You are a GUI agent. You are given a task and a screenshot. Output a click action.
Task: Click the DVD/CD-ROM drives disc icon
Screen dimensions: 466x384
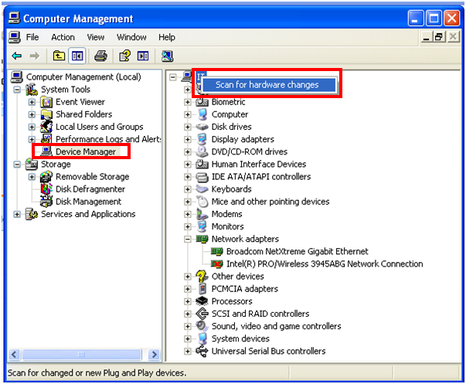202,152
